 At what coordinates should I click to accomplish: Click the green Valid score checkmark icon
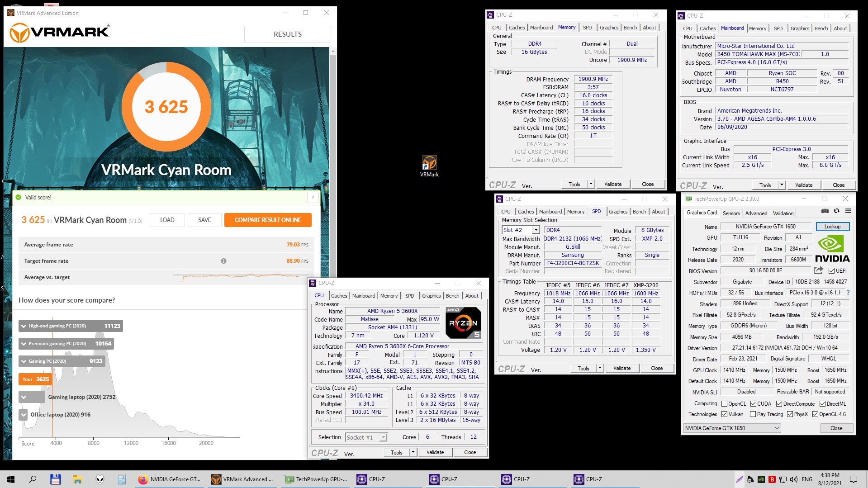pyautogui.click(x=19, y=198)
